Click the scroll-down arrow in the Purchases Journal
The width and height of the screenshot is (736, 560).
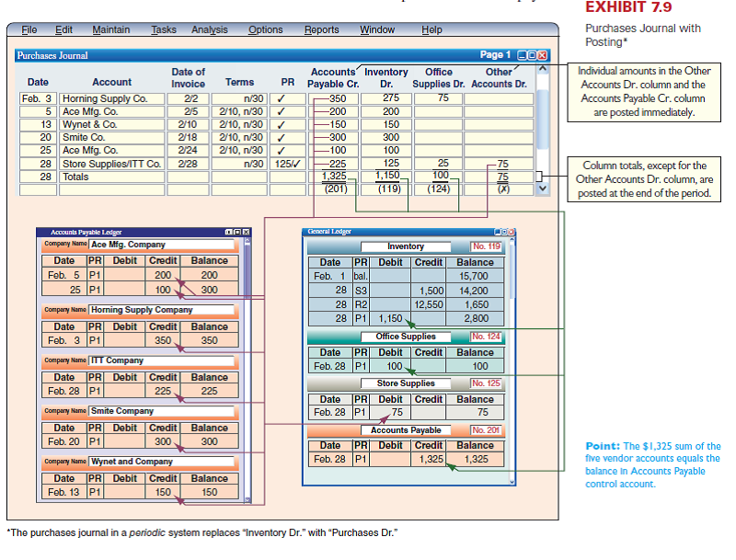[x=542, y=187]
